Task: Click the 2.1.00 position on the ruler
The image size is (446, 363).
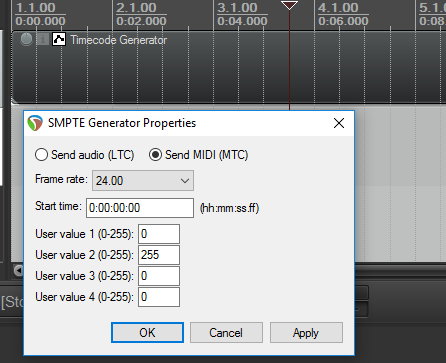Action: (136, 8)
